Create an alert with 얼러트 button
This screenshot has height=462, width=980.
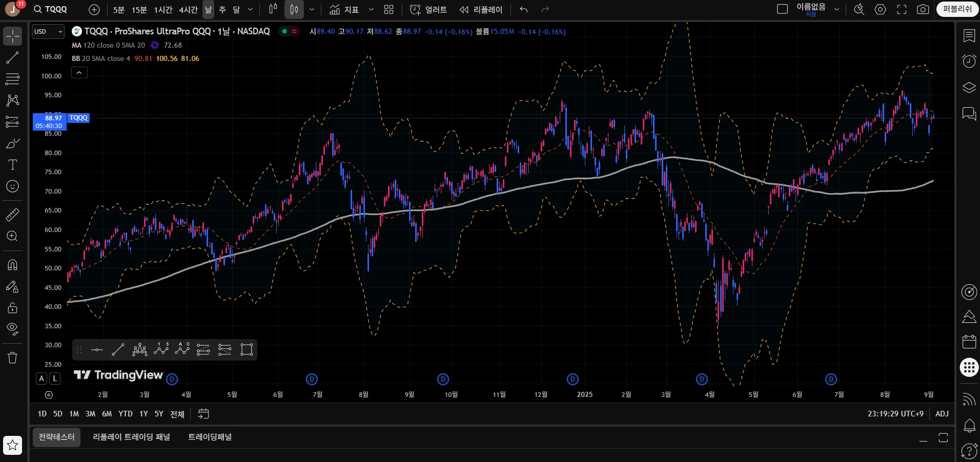pos(428,10)
